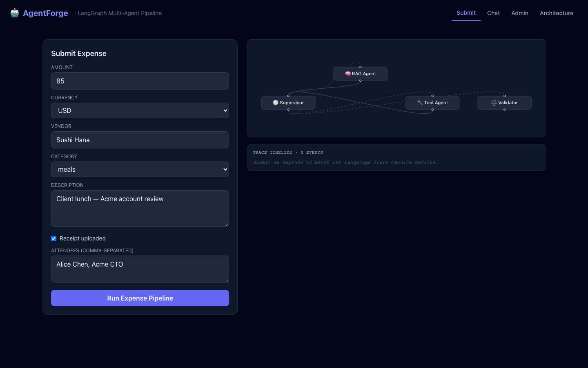Click the 'Submit an expense to watch' hint text
This screenshot has width=588, height=368.
(x=345, y=163)
